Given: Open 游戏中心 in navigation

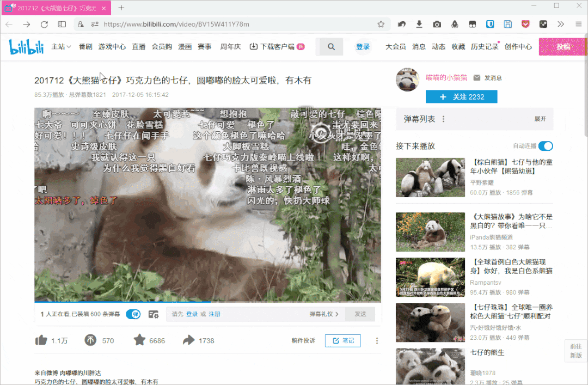Looking at the screenshot, I should click(x=112, y=47).
